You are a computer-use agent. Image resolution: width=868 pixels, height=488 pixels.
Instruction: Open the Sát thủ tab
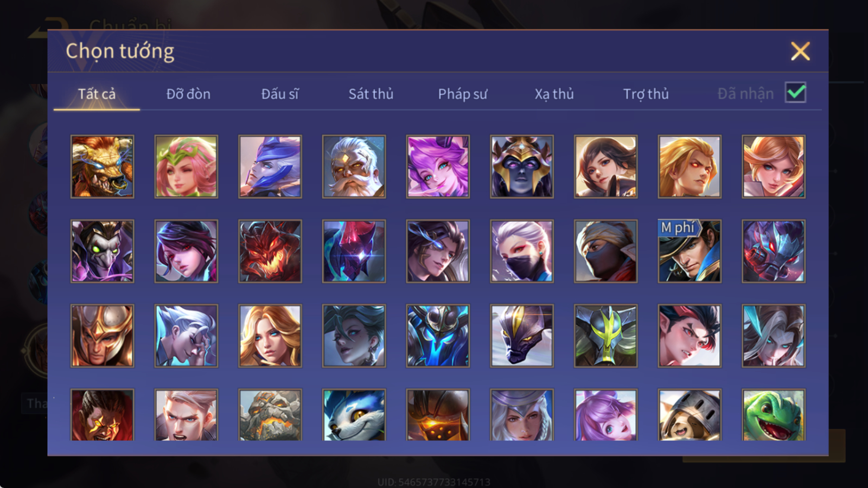point(371,94)
